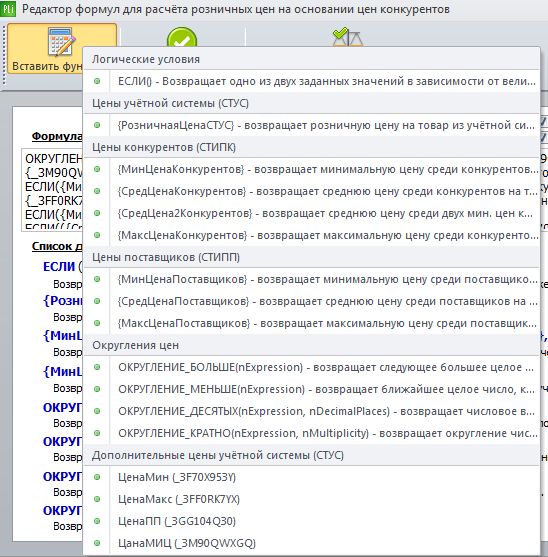The width and height of the screenshot is (548, 557).
Task: Click the Вставить функцию toolbar button
Action: [x=62, y=49]
